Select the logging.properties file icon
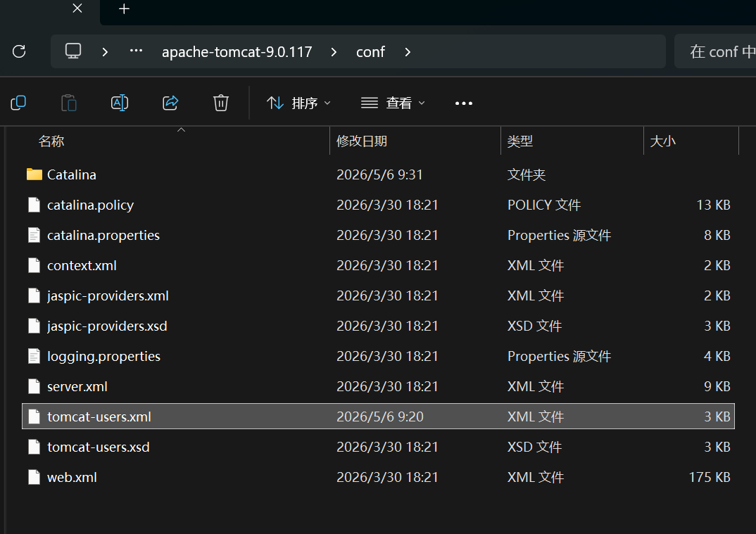Image resolution: width=756 pixels, height=534 pixels. coord(34,356)
